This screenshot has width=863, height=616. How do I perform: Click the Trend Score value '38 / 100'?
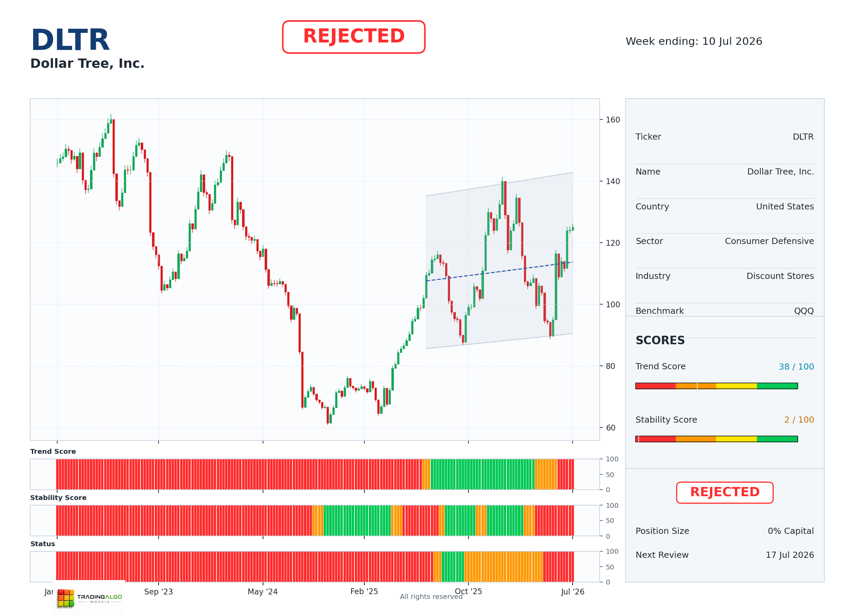(796, 367)
